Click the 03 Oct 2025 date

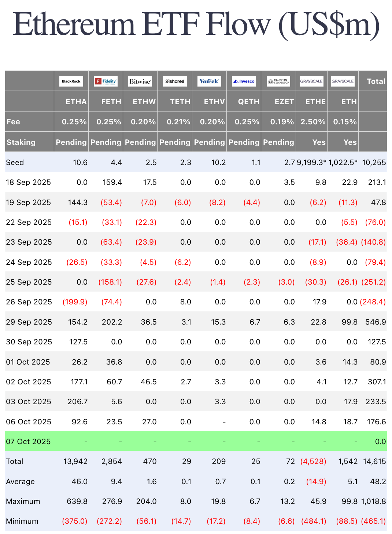[29, 402]
